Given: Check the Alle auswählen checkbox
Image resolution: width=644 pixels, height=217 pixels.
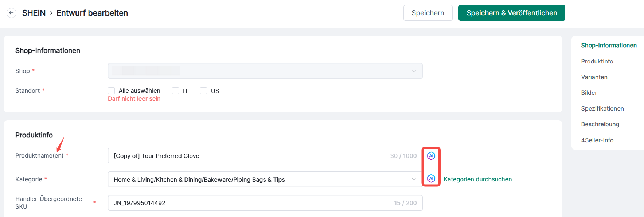Looking at the screenshot, I should (112, 90).
